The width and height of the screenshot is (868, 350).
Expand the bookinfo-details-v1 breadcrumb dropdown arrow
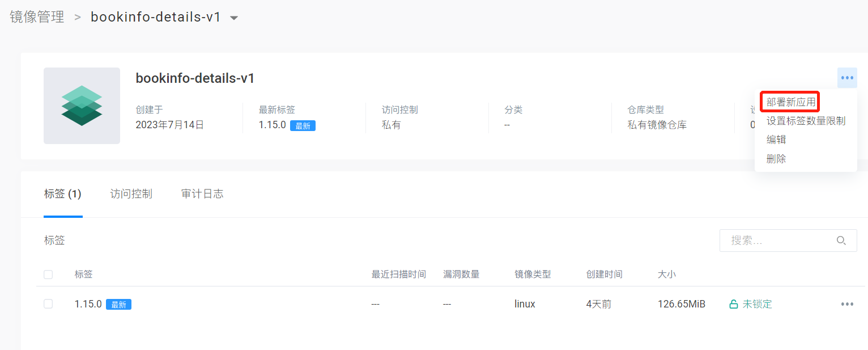[x=234, y=18]
